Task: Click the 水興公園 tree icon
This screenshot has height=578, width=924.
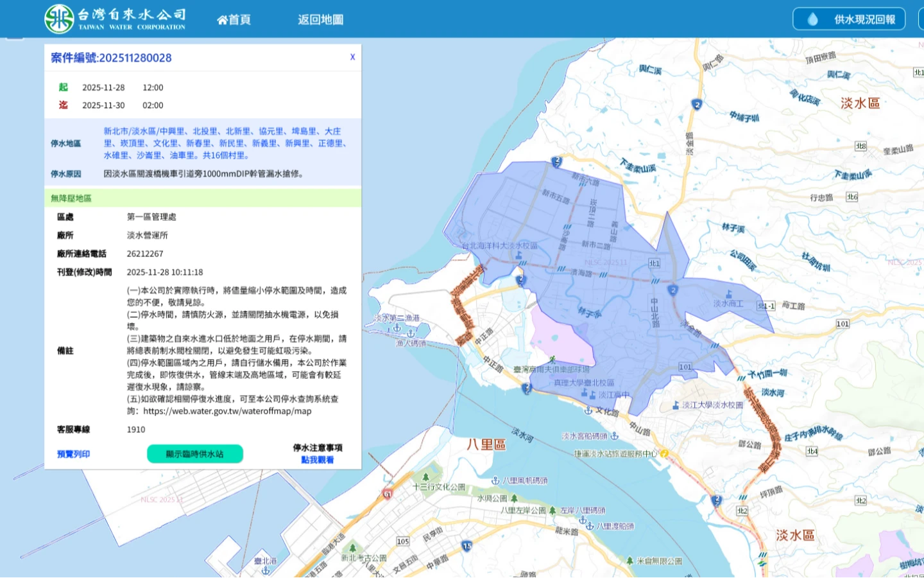Action: [514, 498]
